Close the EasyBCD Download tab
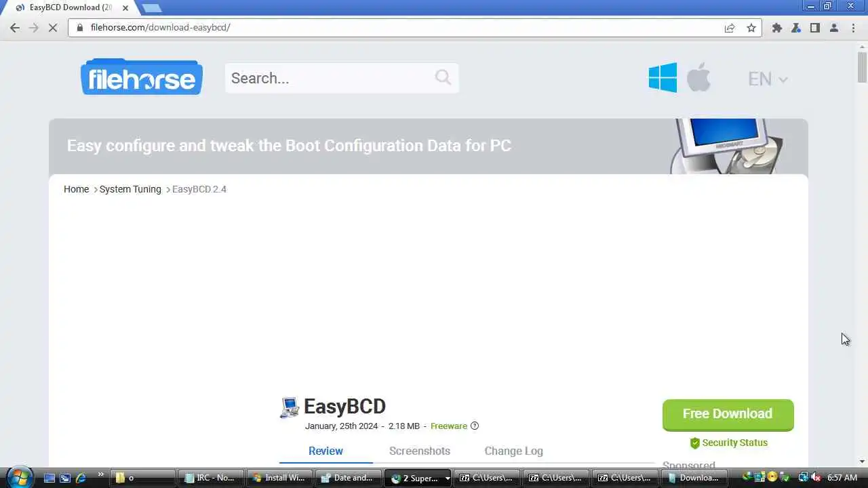This screenshot has height=488, width=868. pyautogui.click(x=125, y=8)
